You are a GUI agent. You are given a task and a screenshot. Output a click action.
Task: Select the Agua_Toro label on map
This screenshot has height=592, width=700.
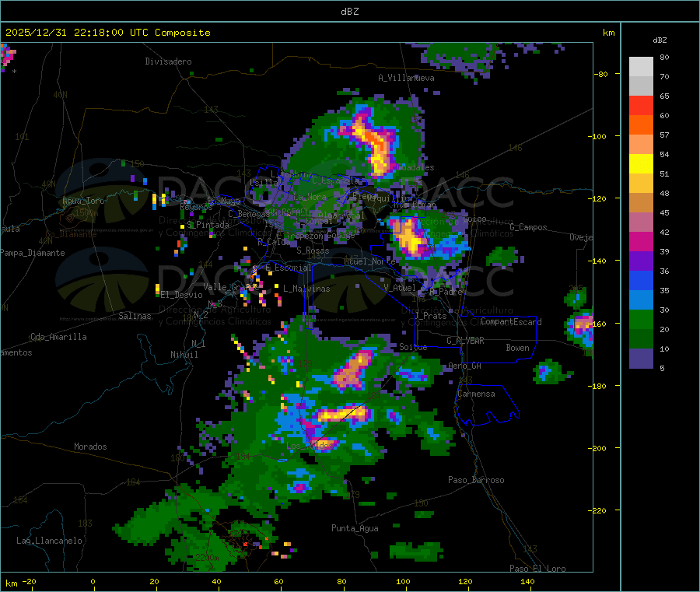click(x=83, y=201)
